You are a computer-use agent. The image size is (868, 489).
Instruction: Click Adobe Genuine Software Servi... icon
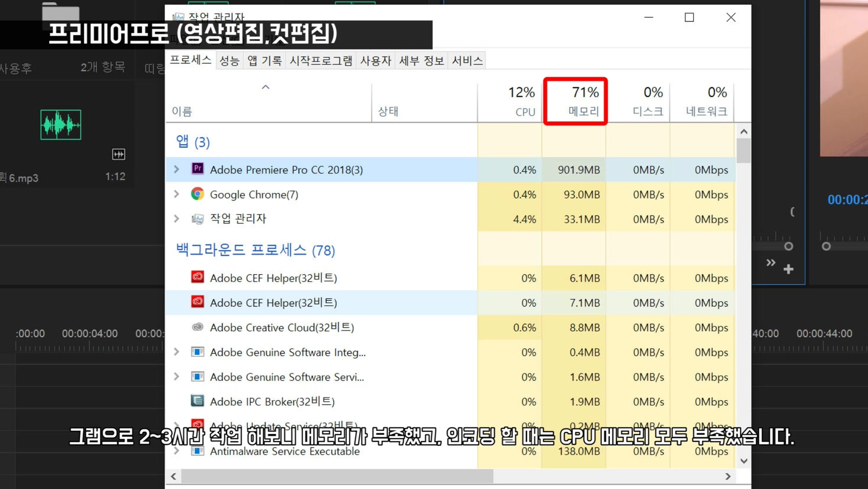197,377
